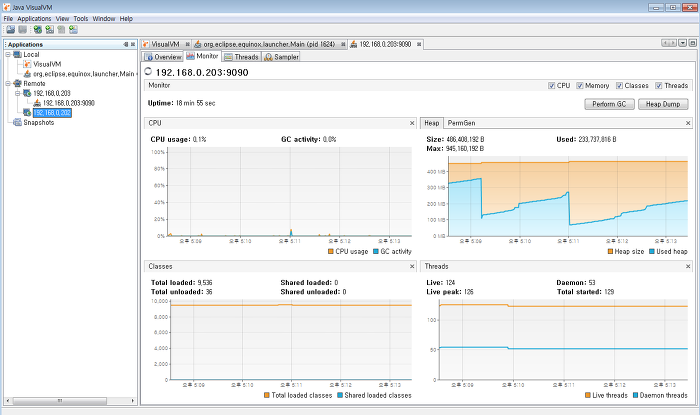Open the document list dropdown arrow
This screenshot has height=415, width=700.
[683, 43]
